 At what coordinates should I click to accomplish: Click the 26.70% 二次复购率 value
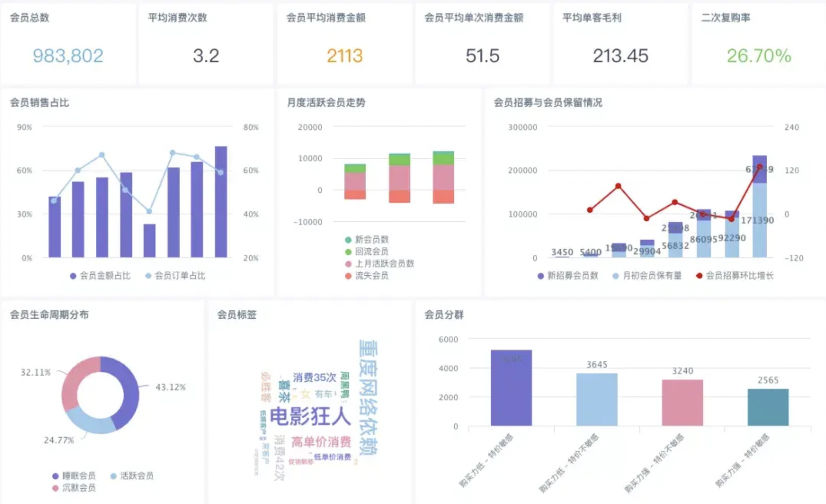click(x=759, y=56)
